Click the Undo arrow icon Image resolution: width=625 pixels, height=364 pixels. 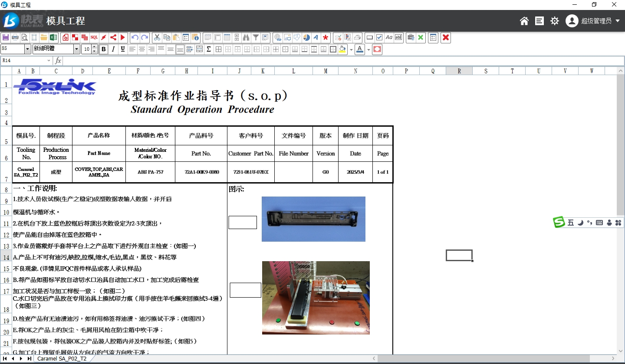pyautogui.click(x=135, y=37)
